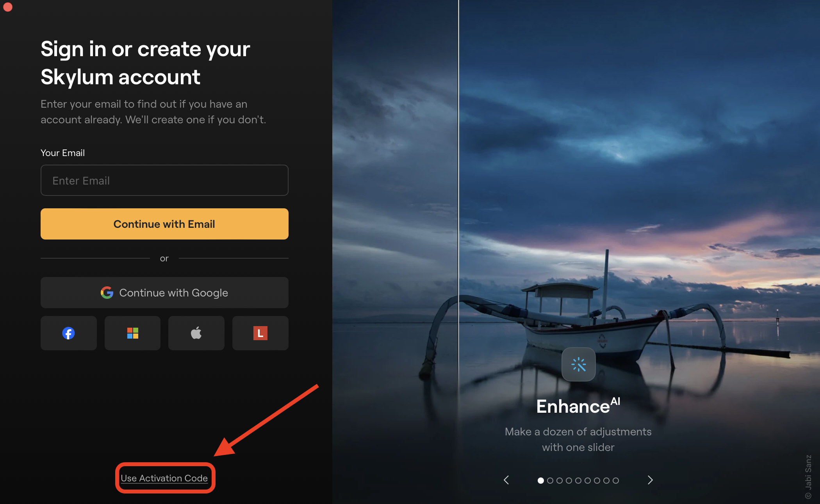Click the Google logo icon
This screenshot has height=504, width=820.
[107, 293]
